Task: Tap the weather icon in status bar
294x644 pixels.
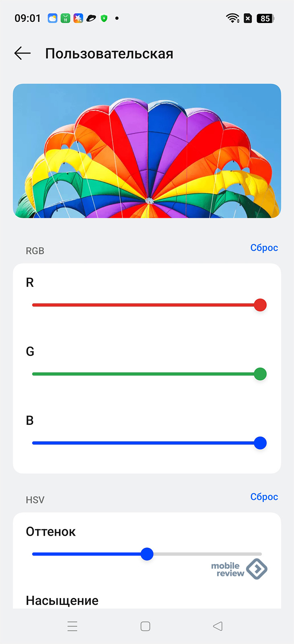Action: click(53, 18)
